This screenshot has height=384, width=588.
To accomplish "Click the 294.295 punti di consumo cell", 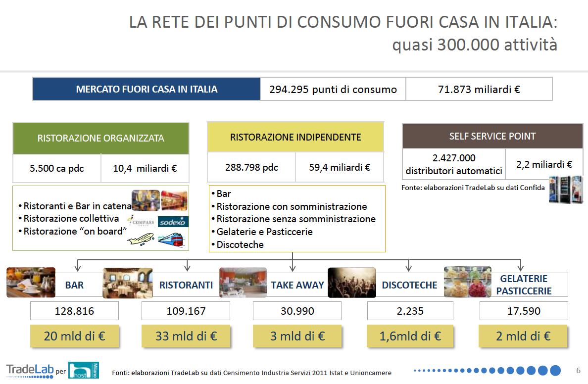I will (x=333, y=89).
